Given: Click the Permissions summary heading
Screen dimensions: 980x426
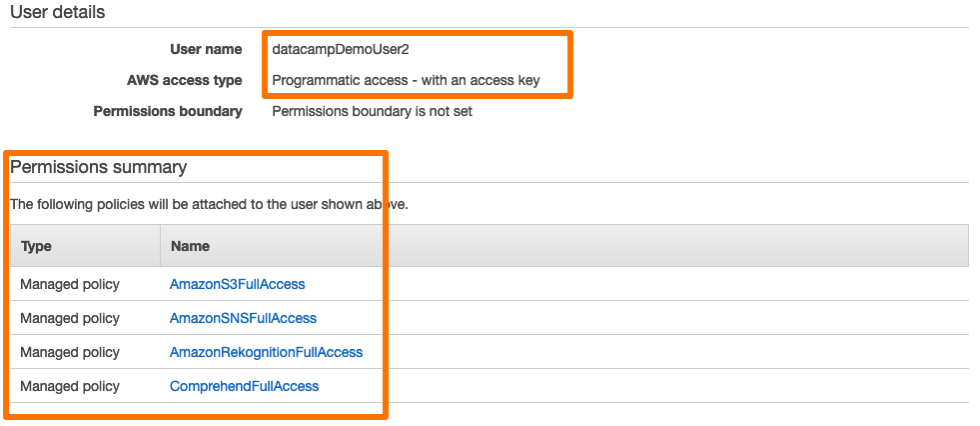Looking at the screenshot, I should (98, 167).
